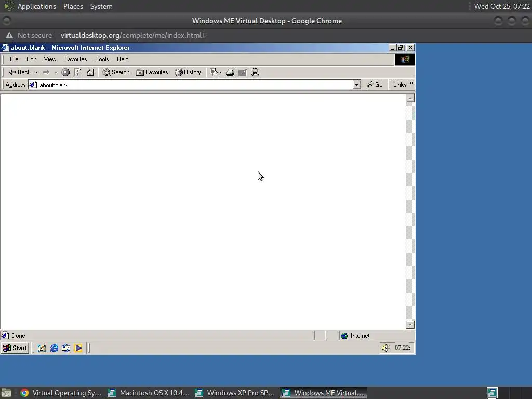The height and width of the screenshot is (399, 532).
Task: Open the File menu
Action: [14, 59]
